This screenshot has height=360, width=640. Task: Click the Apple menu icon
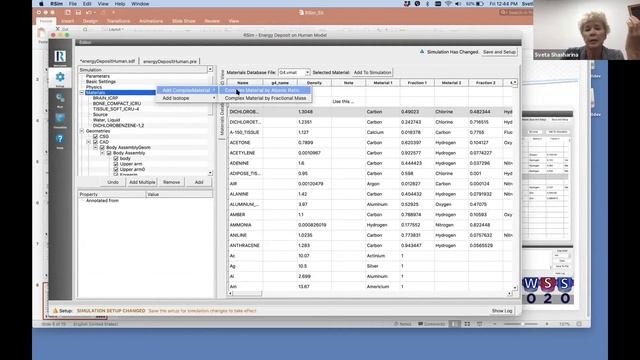41,4
